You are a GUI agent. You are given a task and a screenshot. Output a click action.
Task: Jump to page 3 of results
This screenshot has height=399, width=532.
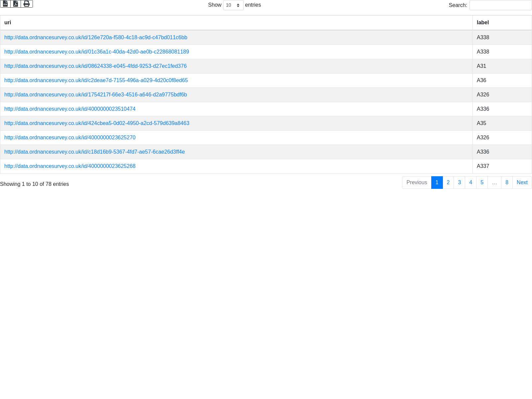point(459,183)
